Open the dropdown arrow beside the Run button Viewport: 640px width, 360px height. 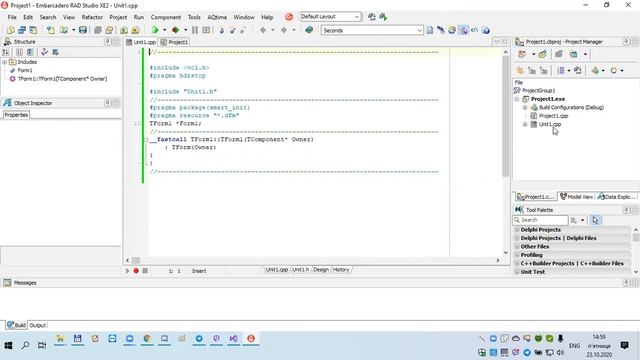tap(164, 30)
